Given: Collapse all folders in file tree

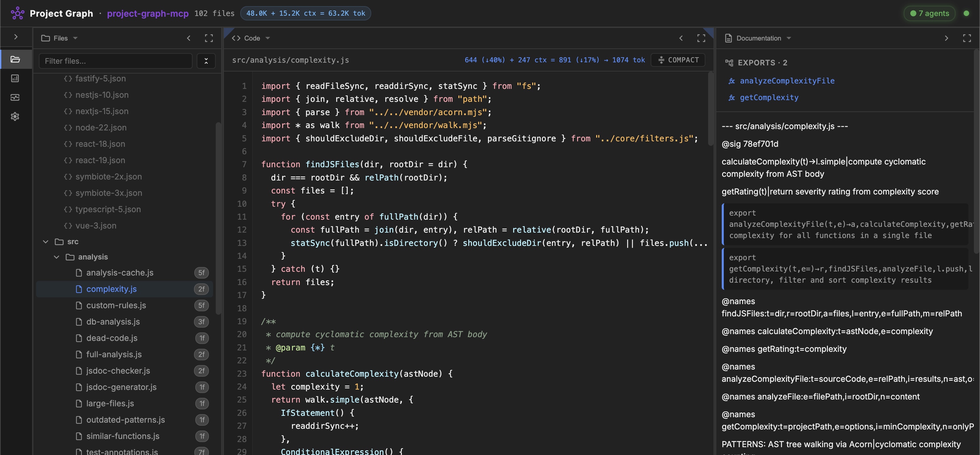Looking at the screenshot, I should pyautogui.click(x=206, y=61).
